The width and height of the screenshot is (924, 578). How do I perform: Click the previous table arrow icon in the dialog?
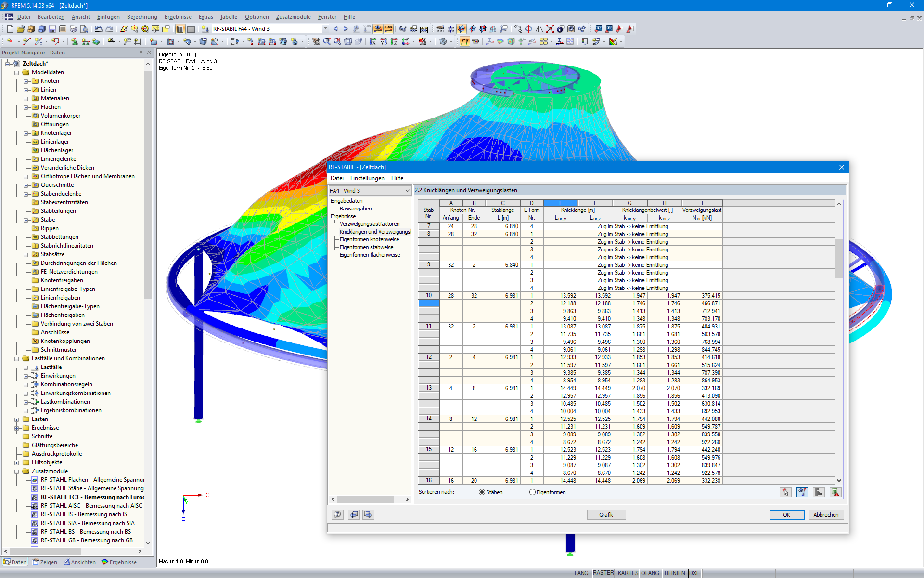coord(354,514)
